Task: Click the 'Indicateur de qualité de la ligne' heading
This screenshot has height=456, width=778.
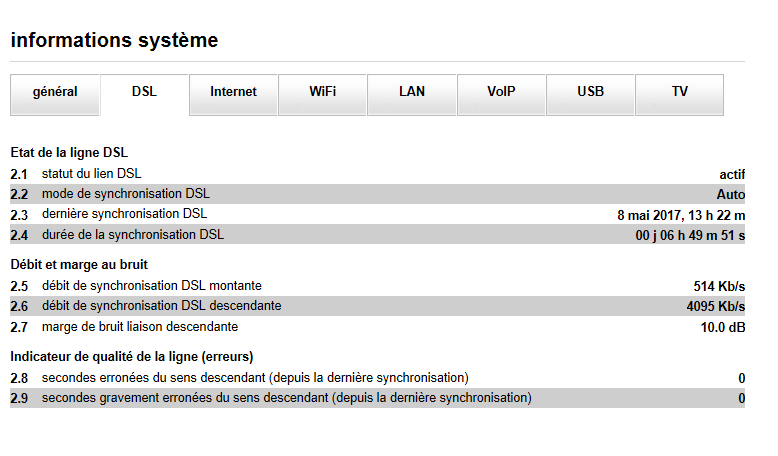Action: 131,357
